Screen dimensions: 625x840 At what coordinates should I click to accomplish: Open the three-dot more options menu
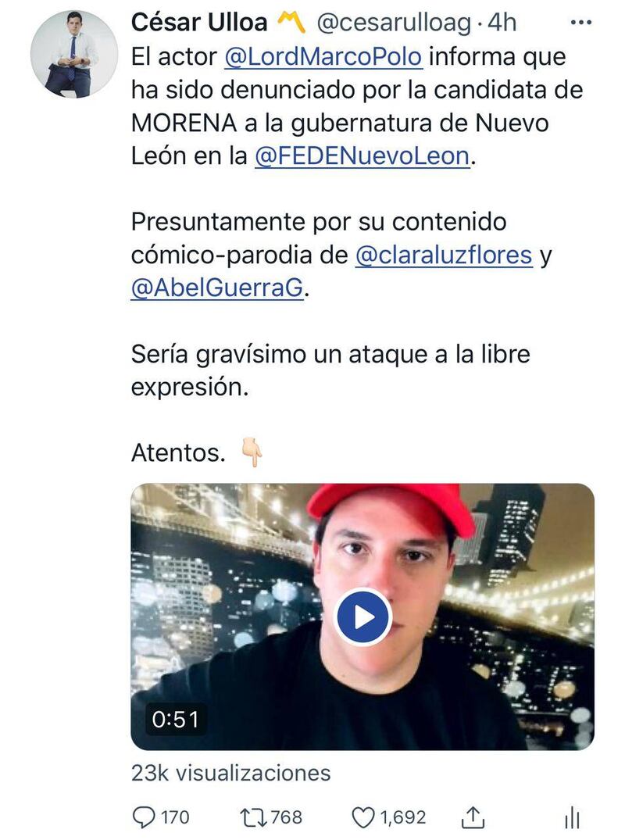pyautogui.click(x=581, y=23)
